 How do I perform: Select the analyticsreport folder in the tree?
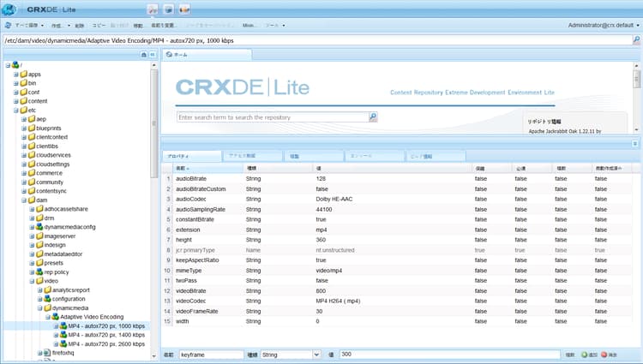tap(71, 289)
